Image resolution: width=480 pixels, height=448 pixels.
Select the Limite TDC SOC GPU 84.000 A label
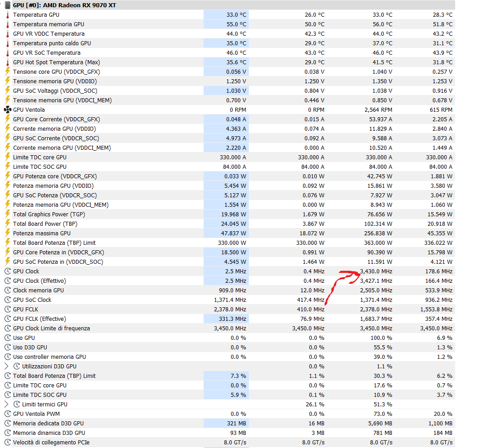pos(40,167)
